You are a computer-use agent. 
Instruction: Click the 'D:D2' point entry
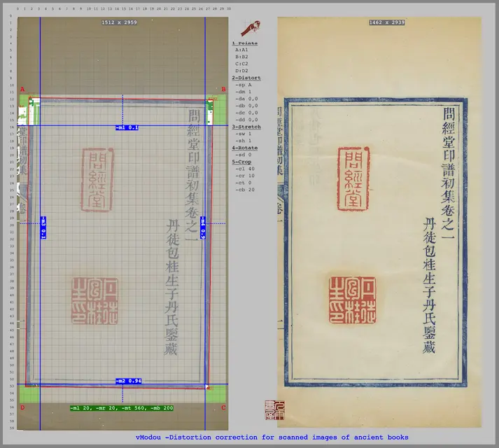coord(241,71)
